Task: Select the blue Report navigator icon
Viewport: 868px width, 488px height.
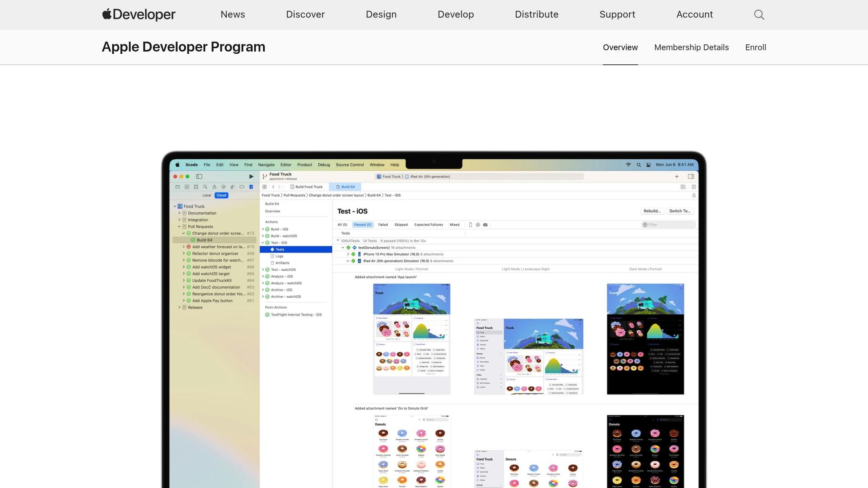Action: tap(251, 186)
